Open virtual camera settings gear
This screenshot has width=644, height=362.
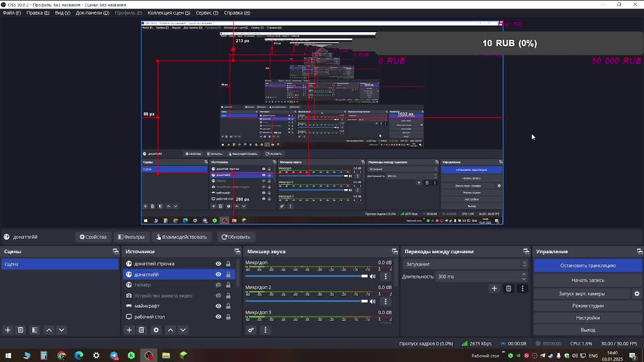(x=636, y=294)
